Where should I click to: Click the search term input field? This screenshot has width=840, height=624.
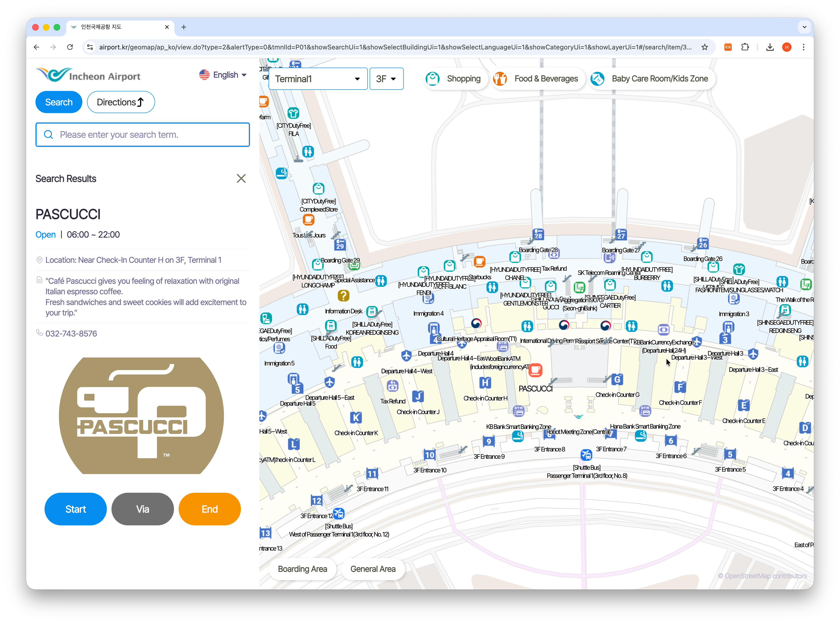click(x=143, y=135)
